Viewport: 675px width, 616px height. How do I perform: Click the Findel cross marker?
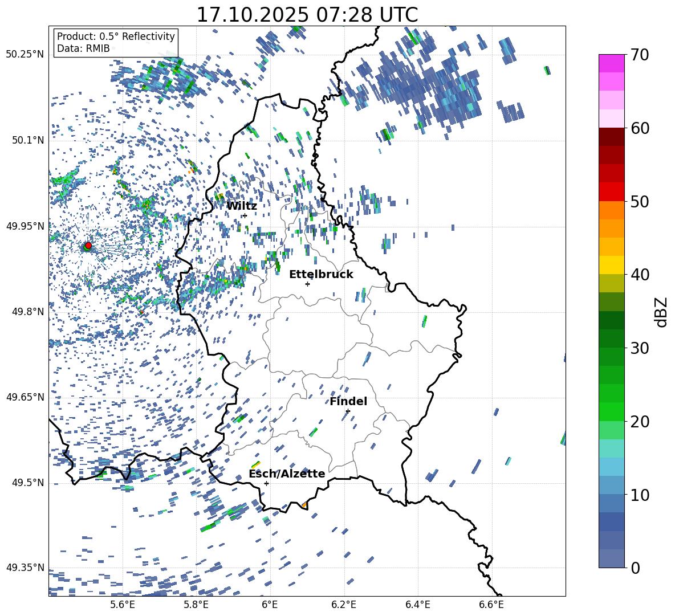point(348,411)
